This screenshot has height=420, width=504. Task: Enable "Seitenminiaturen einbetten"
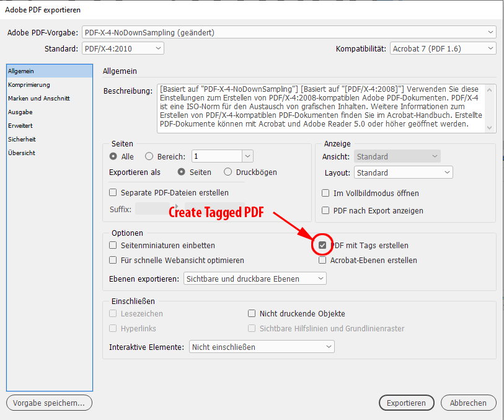point(113,245)
